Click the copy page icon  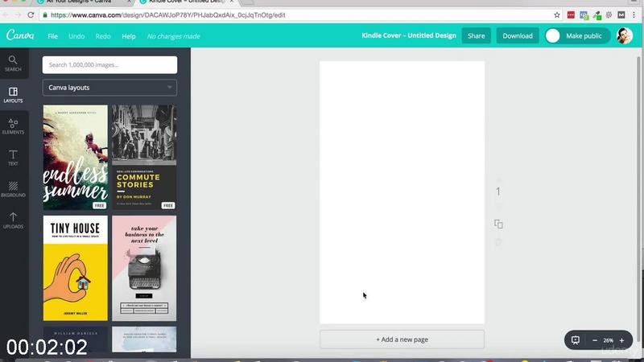(498, 224)
